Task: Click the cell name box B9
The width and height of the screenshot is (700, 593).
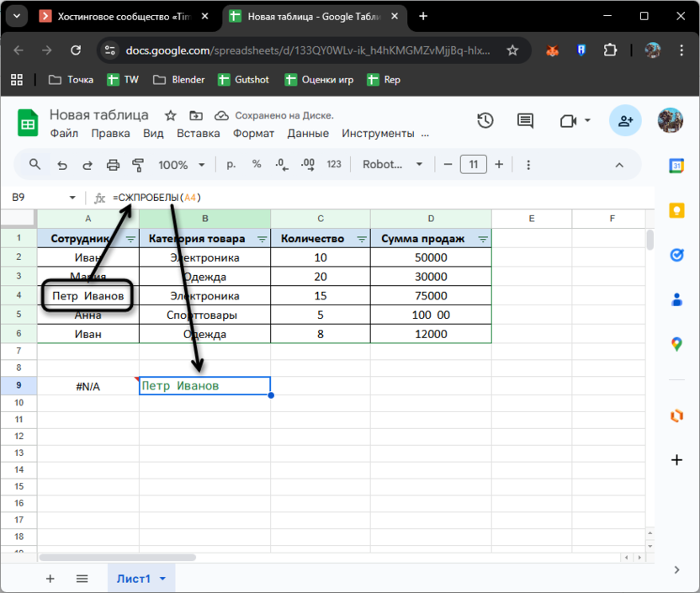Action: [42, 198]
